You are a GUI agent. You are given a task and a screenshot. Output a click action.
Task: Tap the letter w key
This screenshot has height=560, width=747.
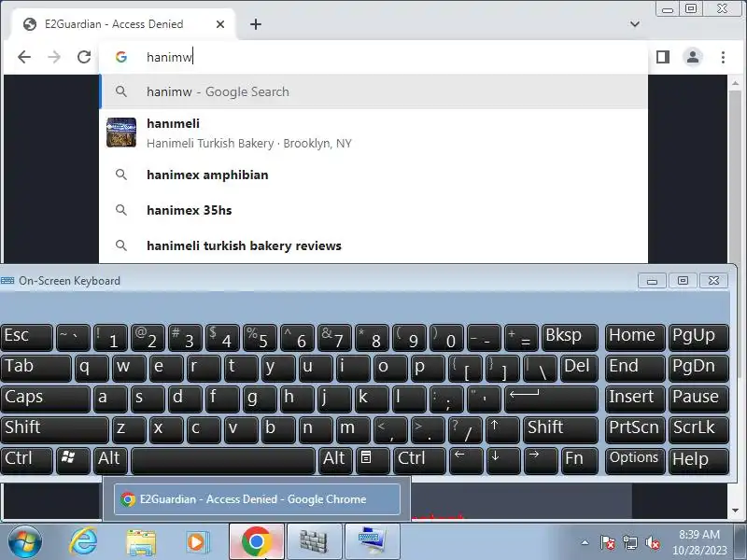tap(129, 368)
